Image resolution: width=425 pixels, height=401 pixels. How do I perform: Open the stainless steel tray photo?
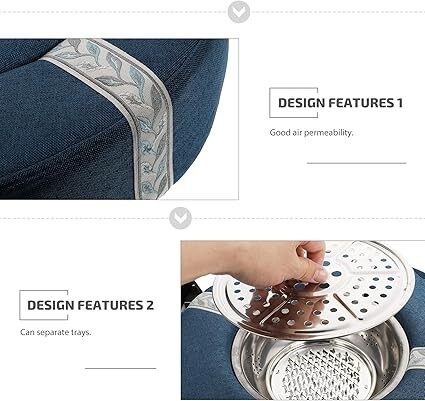point(303,320)
